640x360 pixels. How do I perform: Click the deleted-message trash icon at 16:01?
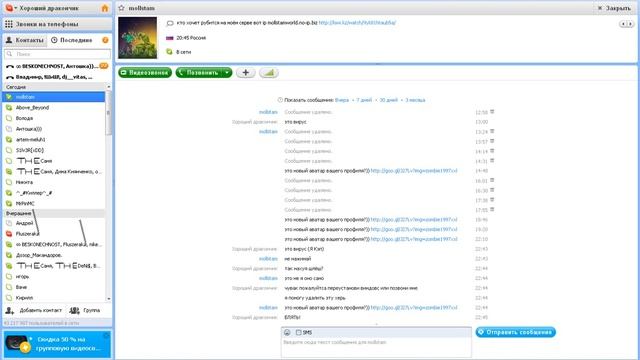(492, 180)
